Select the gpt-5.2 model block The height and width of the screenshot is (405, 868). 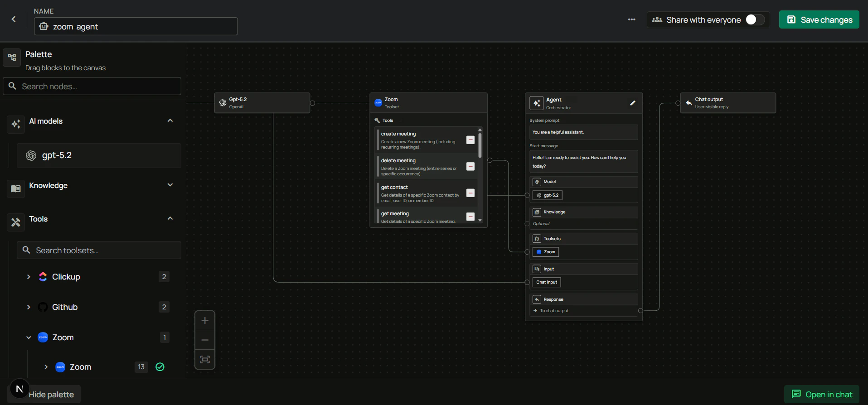tap(99, 155)
